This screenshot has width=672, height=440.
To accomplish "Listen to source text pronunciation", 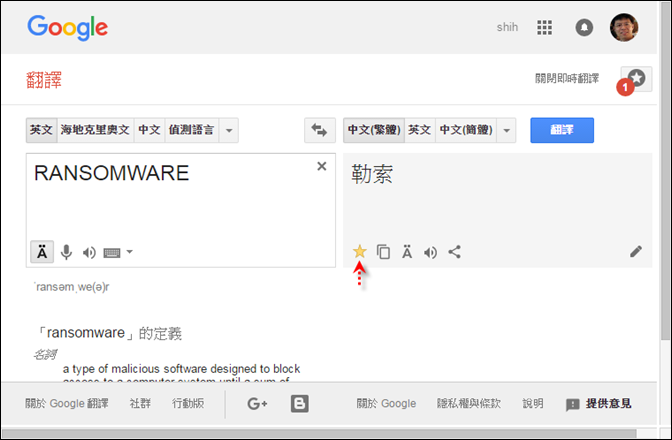I will (x=89, y=253).
